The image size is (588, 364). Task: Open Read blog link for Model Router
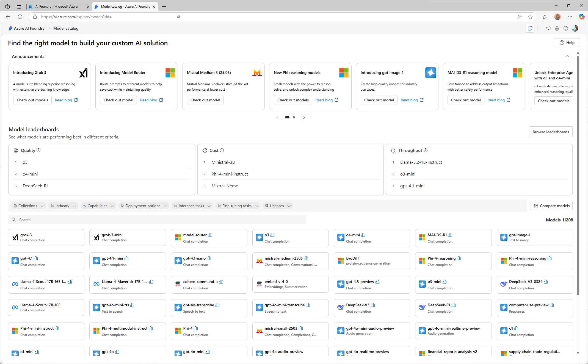click(151, 100)
